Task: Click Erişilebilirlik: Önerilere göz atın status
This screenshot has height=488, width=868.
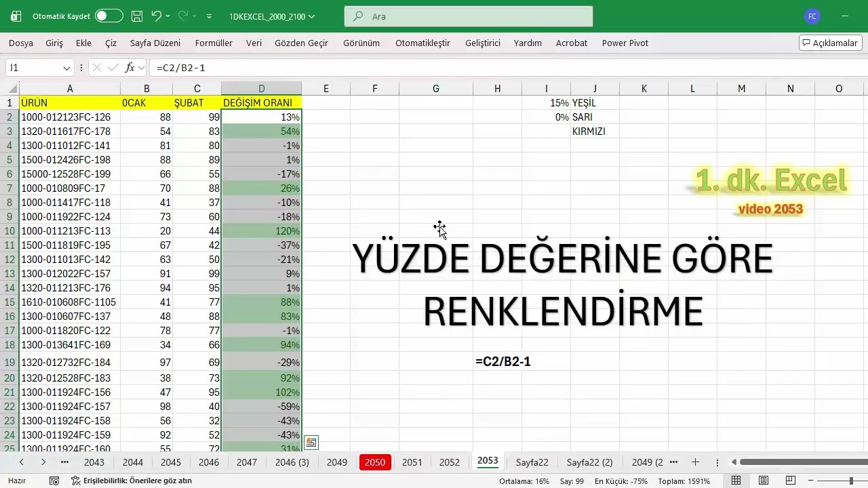Action: point(132,481)
